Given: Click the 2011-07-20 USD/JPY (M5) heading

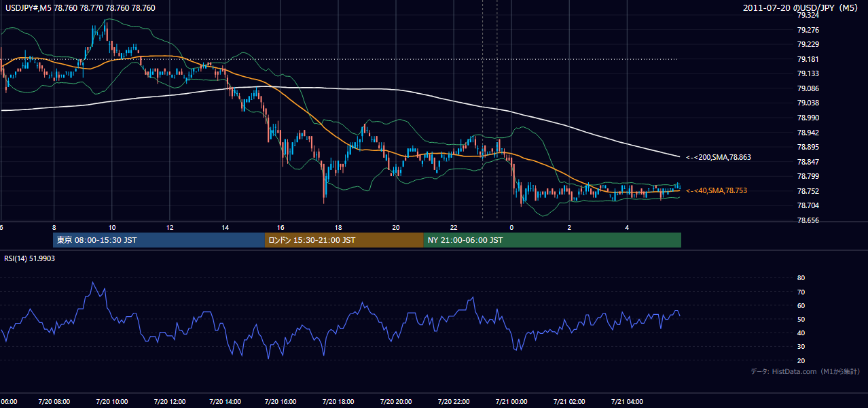Looking at the screenshot, I should 801,8.
